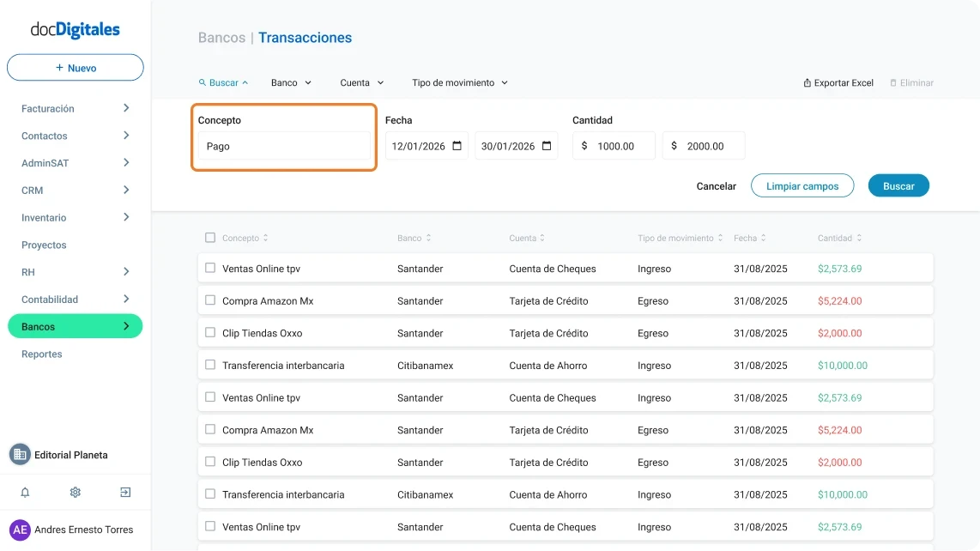Open the Banco filter dropdown
The height and width of the screenshot is (551, 980).
290,82
